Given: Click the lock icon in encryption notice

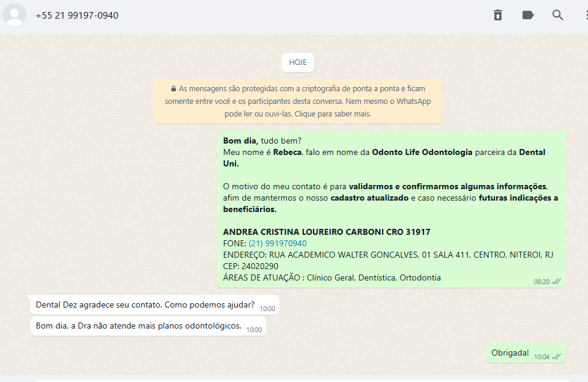Looking at the screenshot, I should point(173,89).
